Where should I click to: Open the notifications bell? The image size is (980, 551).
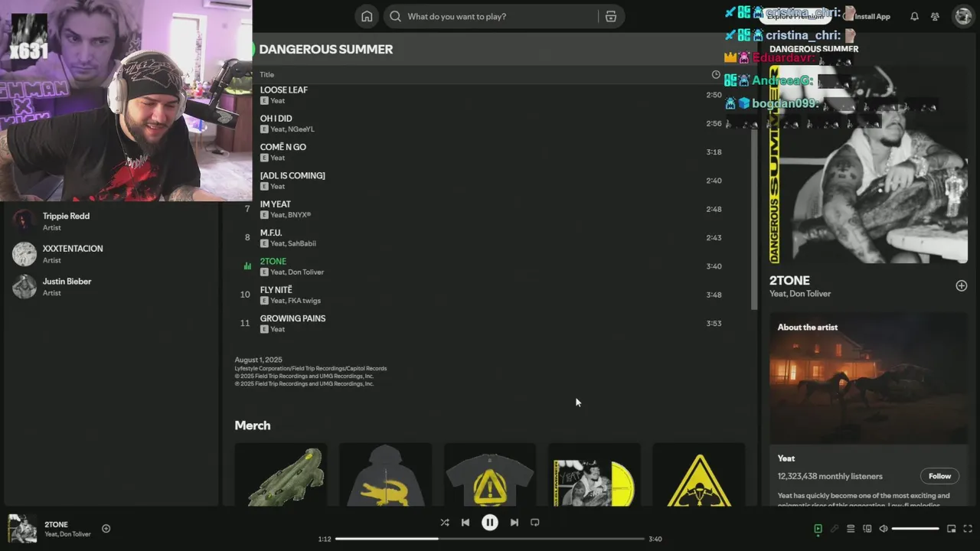pos(914,16)
